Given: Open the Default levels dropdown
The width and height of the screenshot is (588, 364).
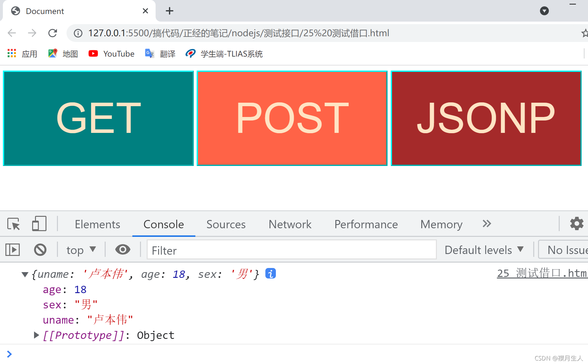Looking at the screenshot, I should pos(484,250).
